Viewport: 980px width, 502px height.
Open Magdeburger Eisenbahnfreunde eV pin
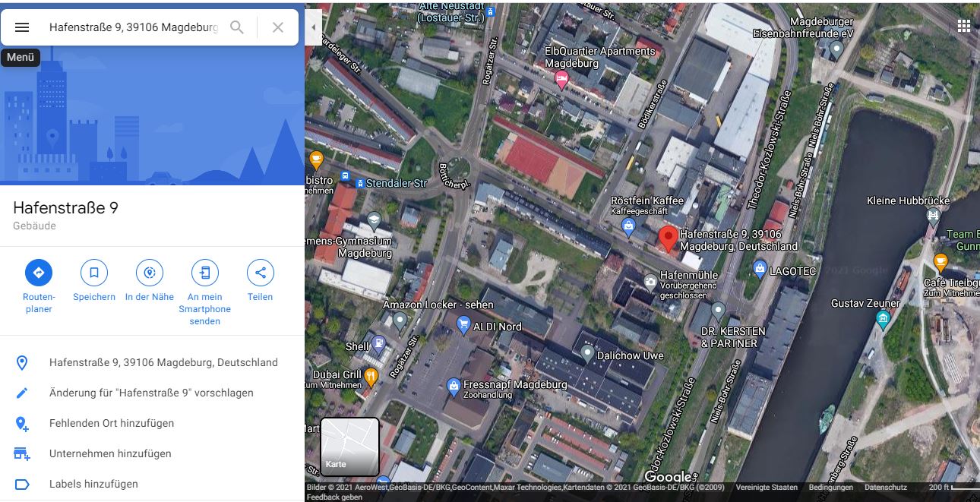(836, 50)
